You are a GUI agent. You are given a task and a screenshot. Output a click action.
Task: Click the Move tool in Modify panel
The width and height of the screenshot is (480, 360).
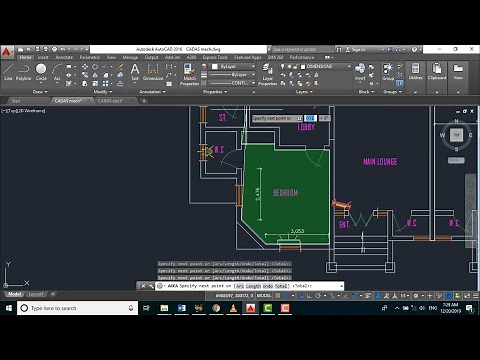pyautogui.click(x=85, y=67)
